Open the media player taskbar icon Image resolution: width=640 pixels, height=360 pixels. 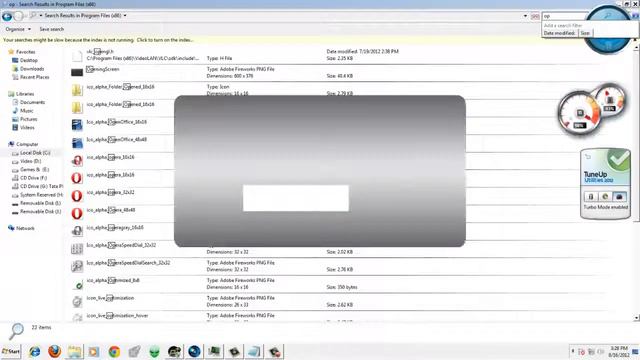click(x=94, y=351)
